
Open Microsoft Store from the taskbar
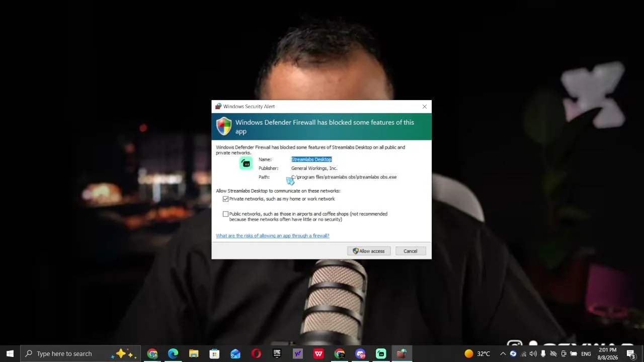coord(214,353)
